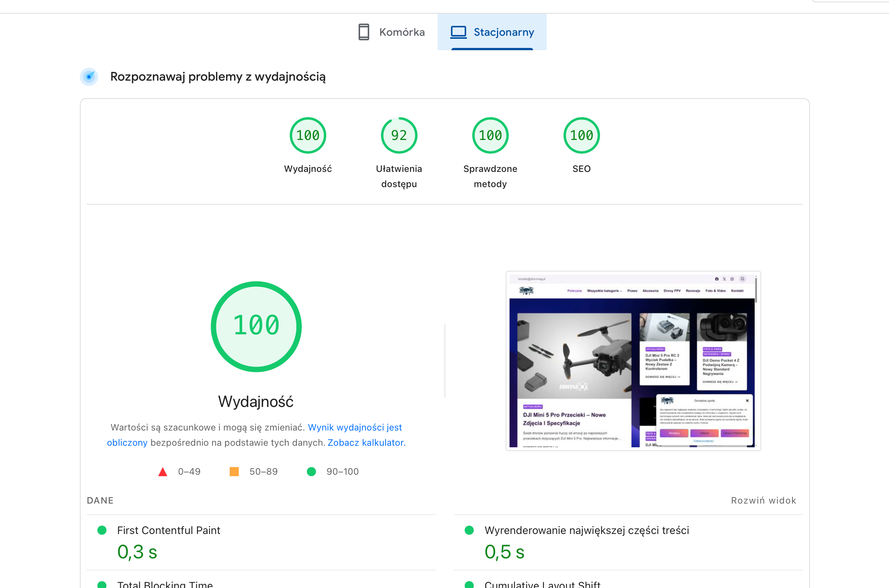Viewport: 889px width, 588px height.
Task: Expand metrics with 'Rozwiń widok'
Action: 763,501
